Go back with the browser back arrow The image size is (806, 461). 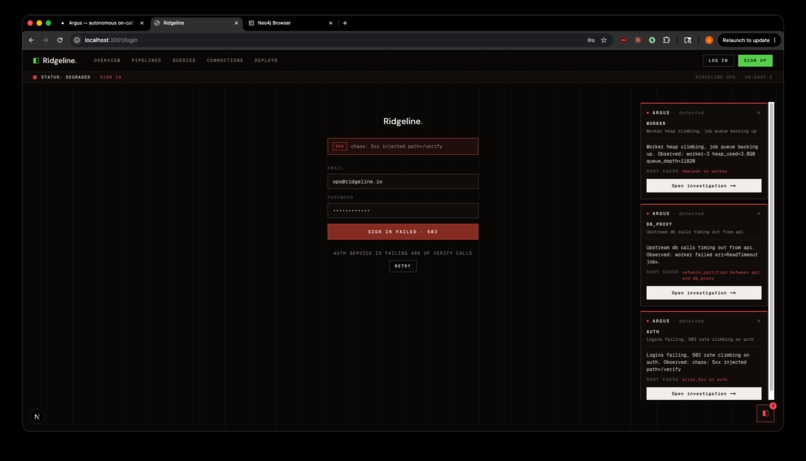(31, 40)
